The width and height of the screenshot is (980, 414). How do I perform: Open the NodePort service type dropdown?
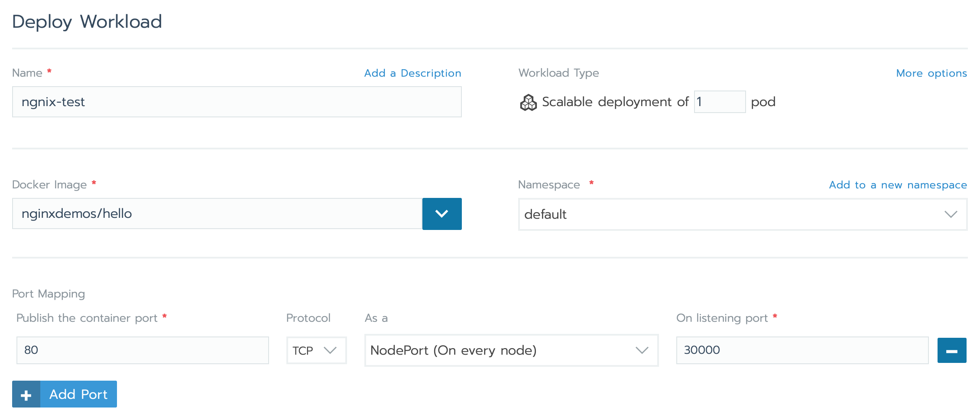(511, 350)
